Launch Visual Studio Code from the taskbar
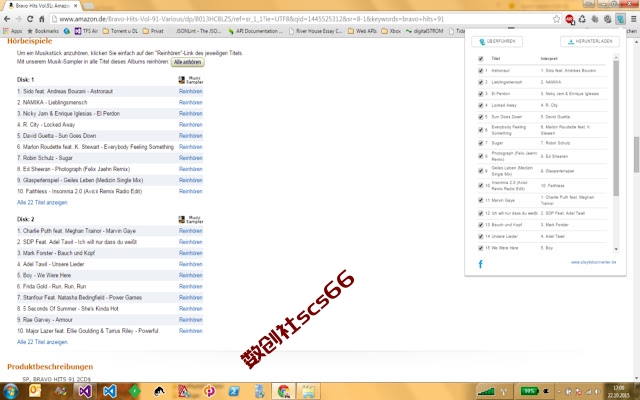This screenshot has height=400, width=640. tap(110, 391)
